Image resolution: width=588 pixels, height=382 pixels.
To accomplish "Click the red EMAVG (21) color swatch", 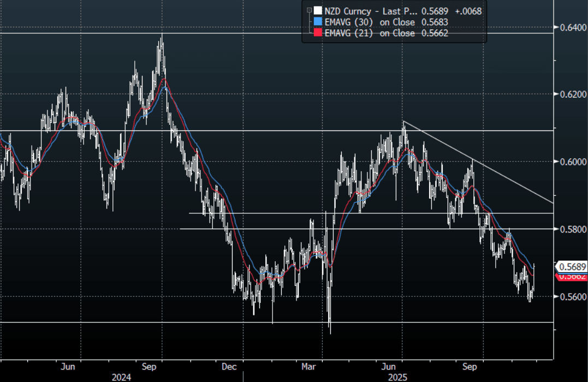I will coord(318,33).
